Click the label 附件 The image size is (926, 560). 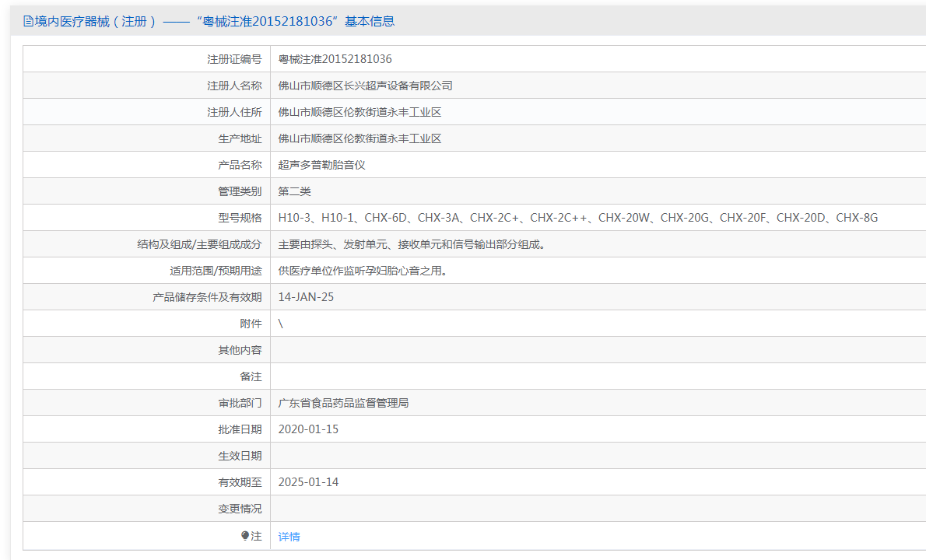pyautogui.click(x=251, y=324)
